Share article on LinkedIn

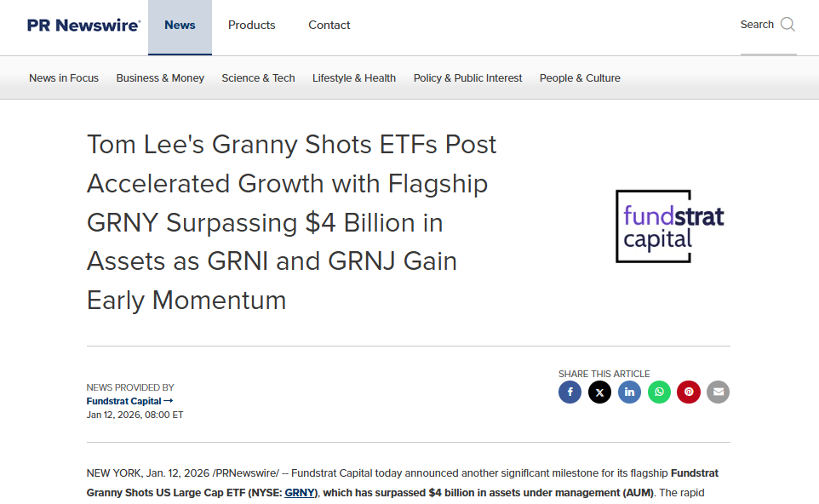(629, 392)
